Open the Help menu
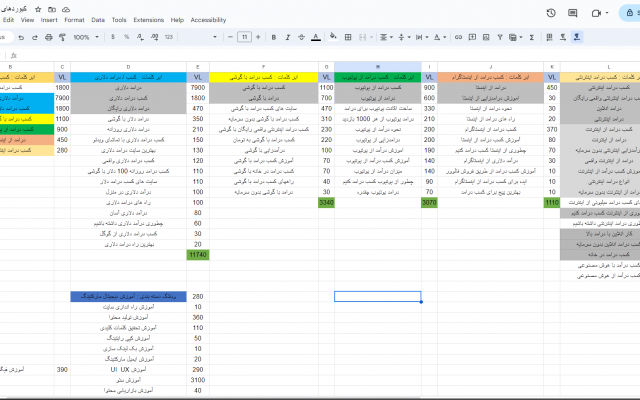This screenshot has height=400, width=640. pos(177,20)
